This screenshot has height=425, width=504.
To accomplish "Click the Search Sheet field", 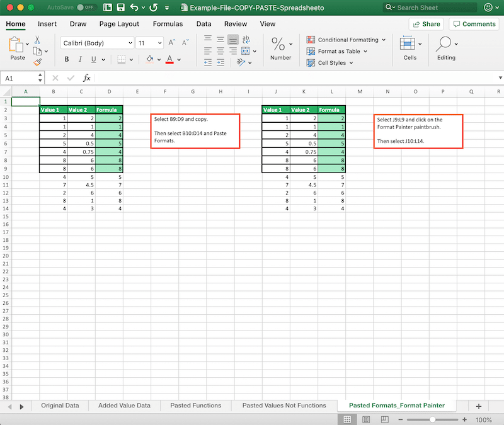I will tap(430, 8).
